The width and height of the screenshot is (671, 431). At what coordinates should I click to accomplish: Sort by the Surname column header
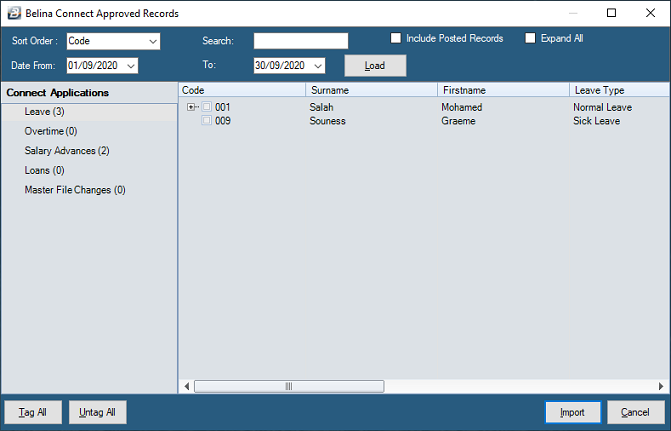[x=371, y=90]
